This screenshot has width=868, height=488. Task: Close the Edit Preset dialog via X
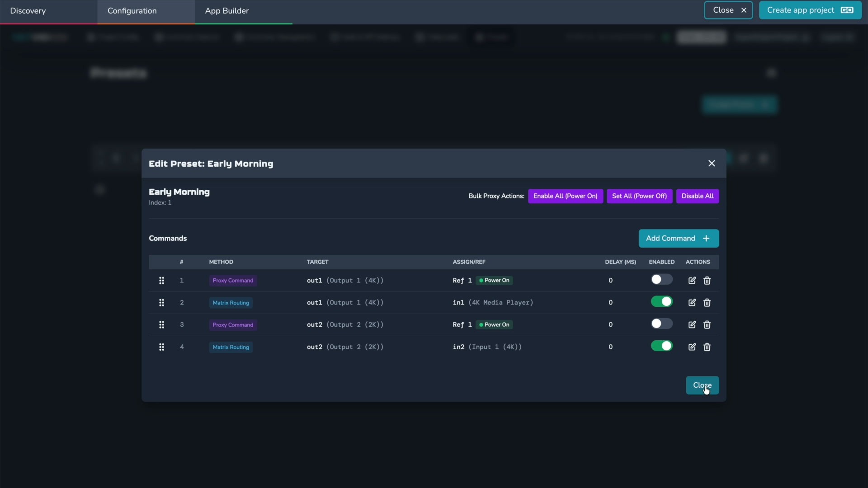pyautogui.click(x=712, y=164)
